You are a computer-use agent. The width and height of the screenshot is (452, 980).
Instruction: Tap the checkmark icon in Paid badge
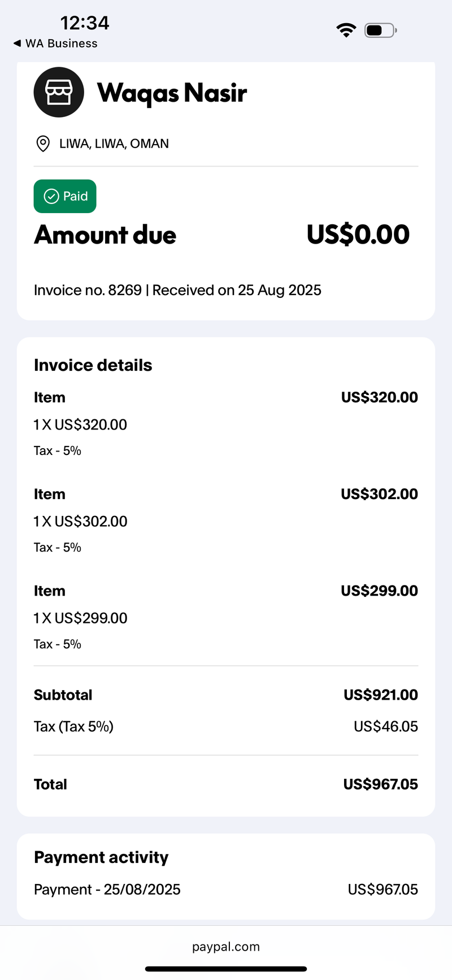coord(51,196)
